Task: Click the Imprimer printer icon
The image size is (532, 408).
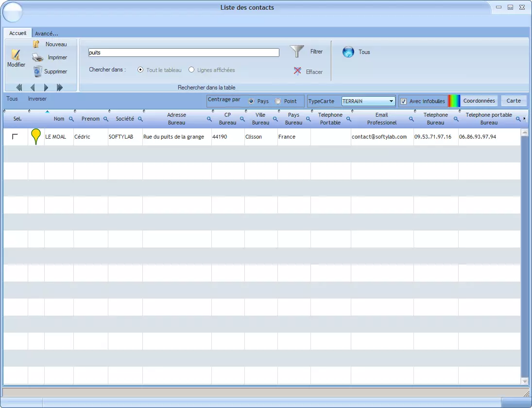Action: [38, 57]
